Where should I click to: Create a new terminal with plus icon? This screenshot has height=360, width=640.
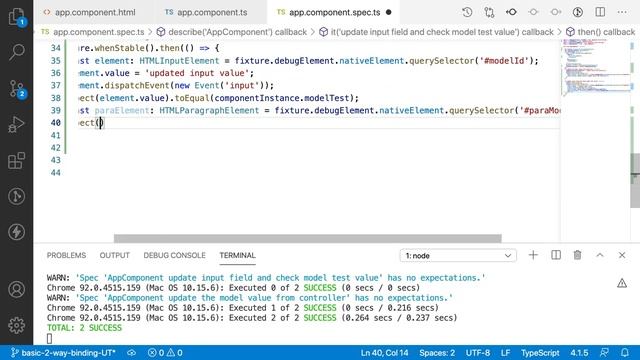(x=533, y=255)
